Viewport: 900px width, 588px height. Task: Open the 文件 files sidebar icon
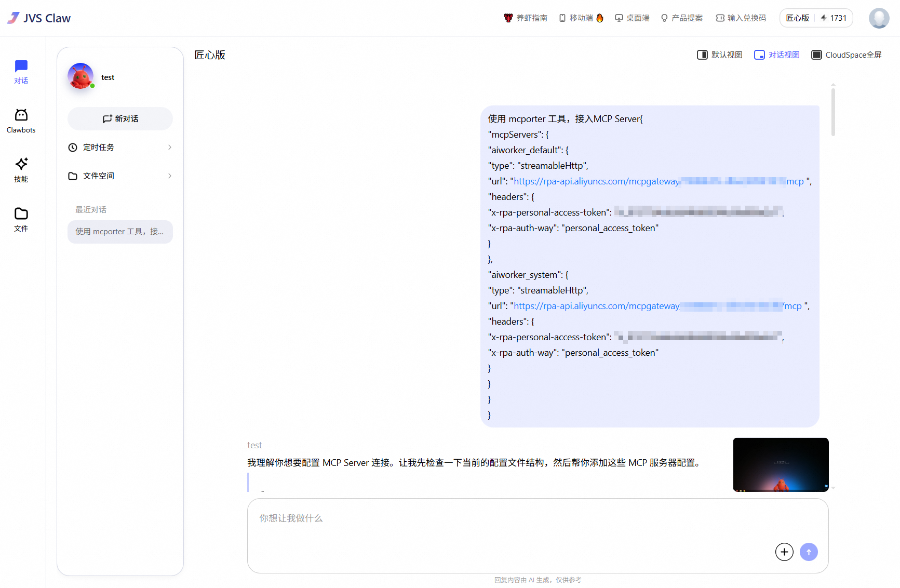click(x=21, y=220)
